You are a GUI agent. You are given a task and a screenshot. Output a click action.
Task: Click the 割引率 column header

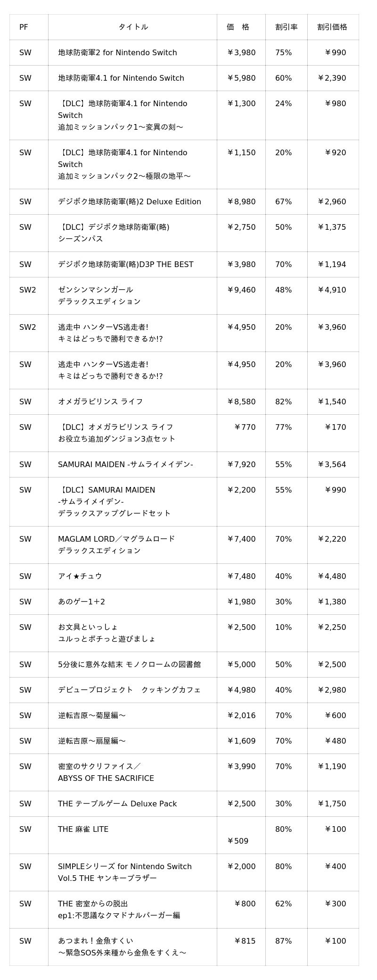[x=286, y=27]
